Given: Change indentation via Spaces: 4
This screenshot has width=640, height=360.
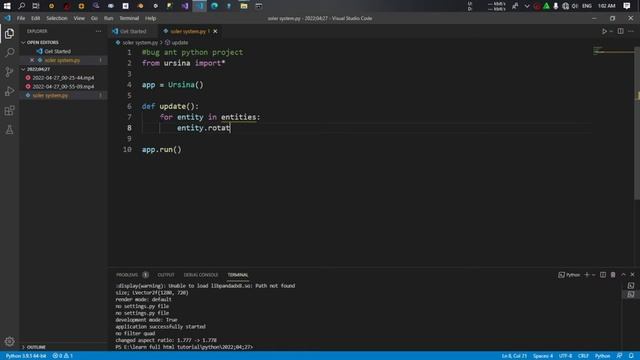Looking at the screenshot, I should 543,356.
